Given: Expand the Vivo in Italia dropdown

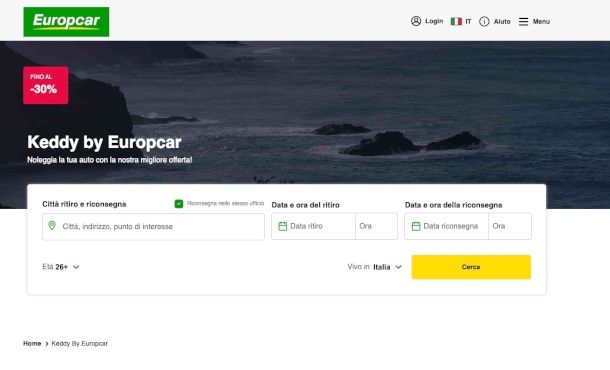Looking at the screenshot, I should point(374,267).
